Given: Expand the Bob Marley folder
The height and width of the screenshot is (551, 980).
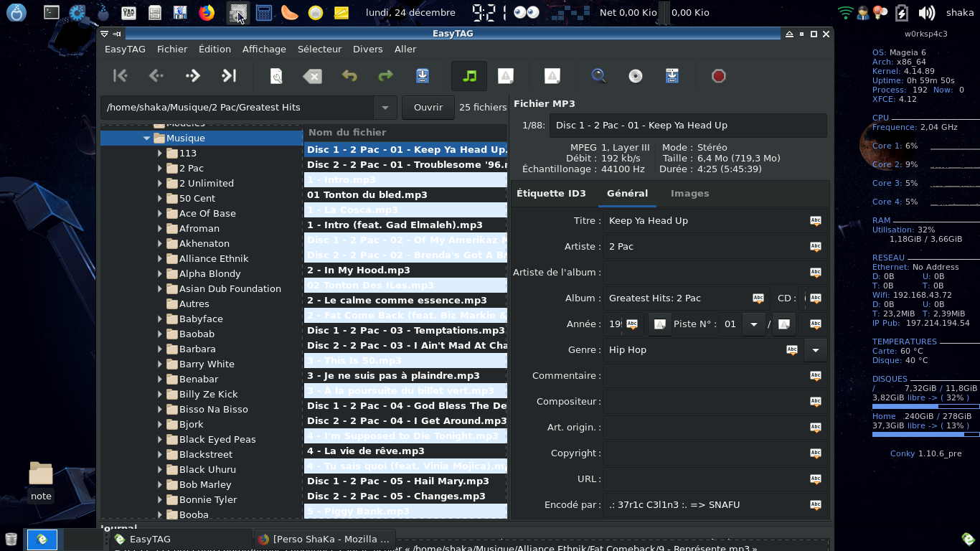Looking at the screenshot, I should click(x=160, y=484).
